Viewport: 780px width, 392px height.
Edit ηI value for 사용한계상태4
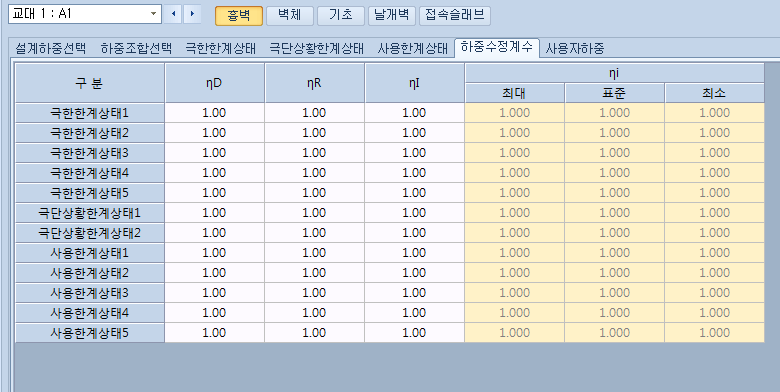[414, 312]
